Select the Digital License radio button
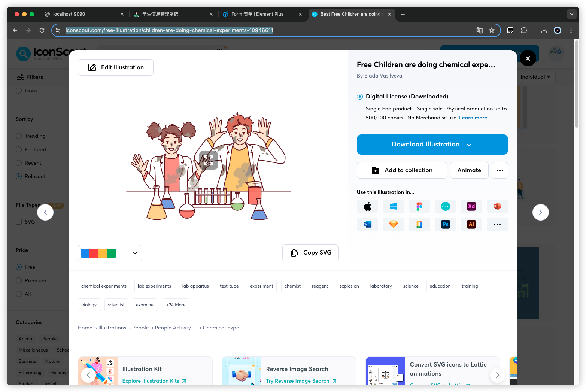The image size is (586, 392). tap(360, 97)
